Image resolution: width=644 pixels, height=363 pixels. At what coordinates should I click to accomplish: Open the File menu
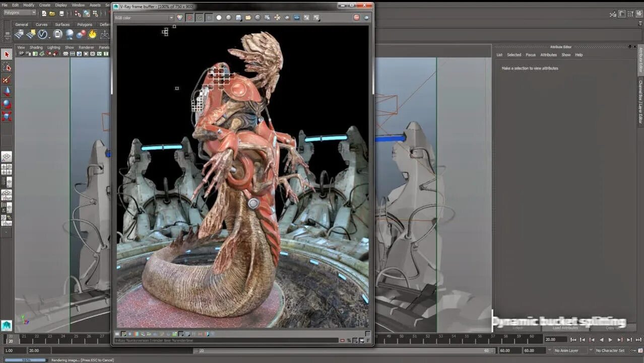tap(5, 5)
